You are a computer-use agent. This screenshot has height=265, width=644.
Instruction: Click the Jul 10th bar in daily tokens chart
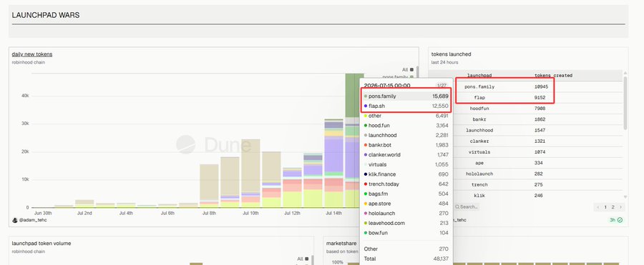coord(250,174)
